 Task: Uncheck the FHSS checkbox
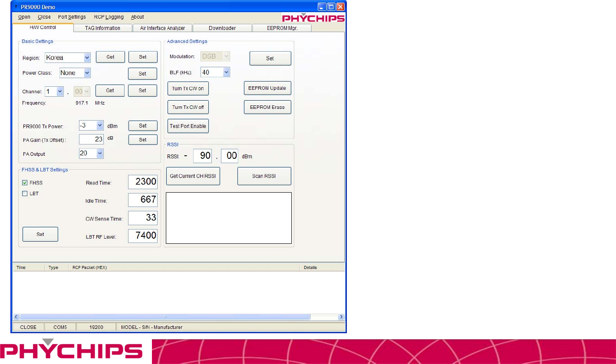[x=25, y=183]
